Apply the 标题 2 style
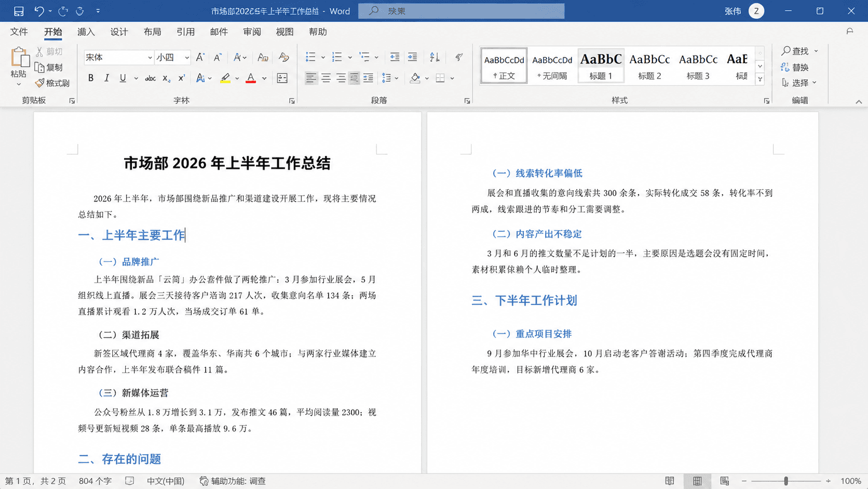This screenshot has width=868, height=489. click(649, 65)
